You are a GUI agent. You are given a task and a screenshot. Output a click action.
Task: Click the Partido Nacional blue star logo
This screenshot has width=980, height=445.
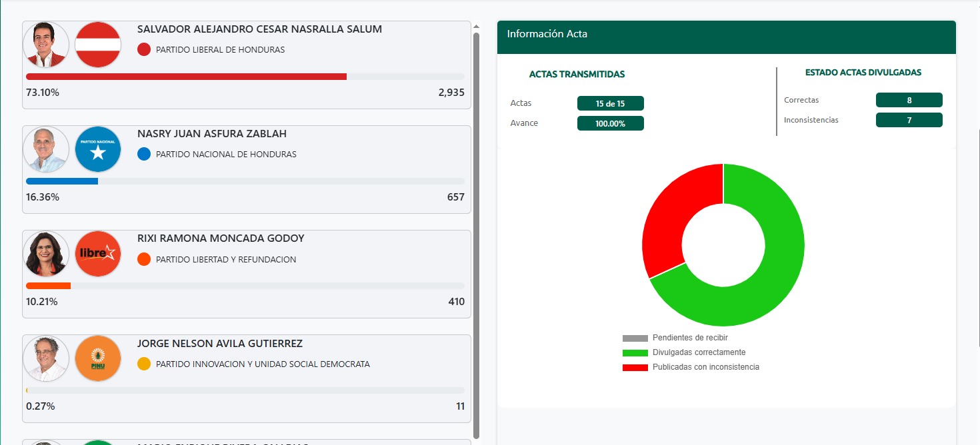[98, 149]
